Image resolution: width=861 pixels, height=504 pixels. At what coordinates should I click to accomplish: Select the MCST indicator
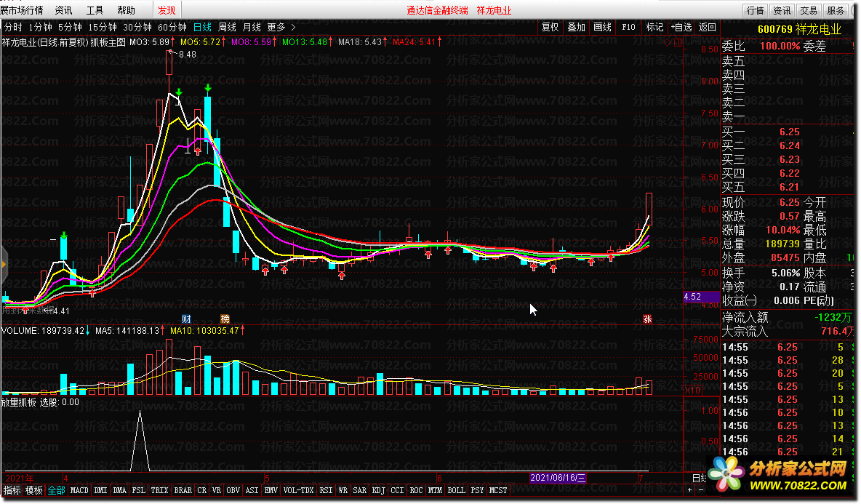498,490
